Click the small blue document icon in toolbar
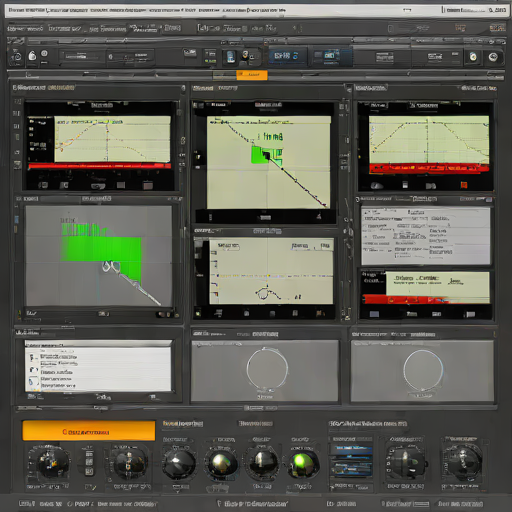The height and width of the screenshot is (512, 512). (231, 56)
